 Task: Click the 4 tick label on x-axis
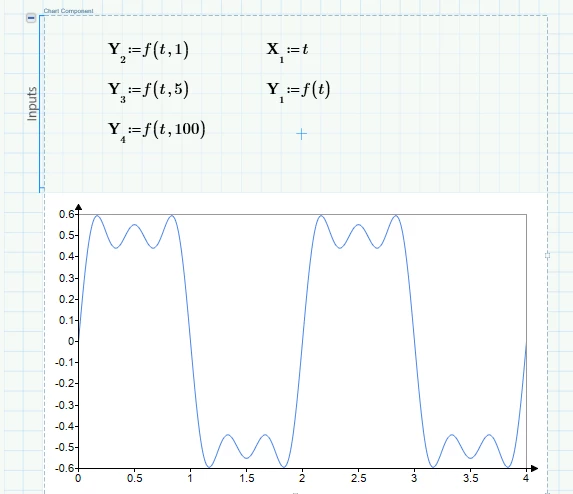point(526,478)
